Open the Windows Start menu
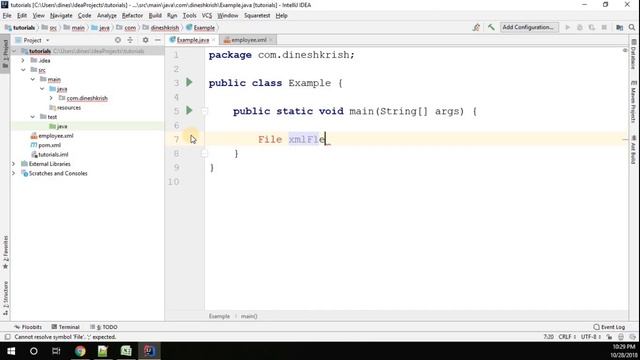640x360 pixels. [11, 351]
